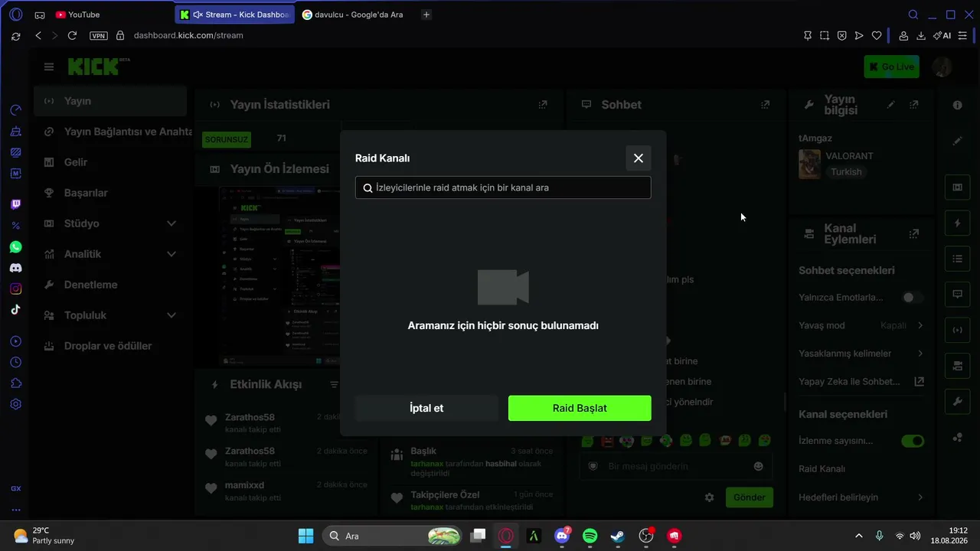Open Spotify from the taskbar
The image size is (980, 551).
(x=590, y=536)
